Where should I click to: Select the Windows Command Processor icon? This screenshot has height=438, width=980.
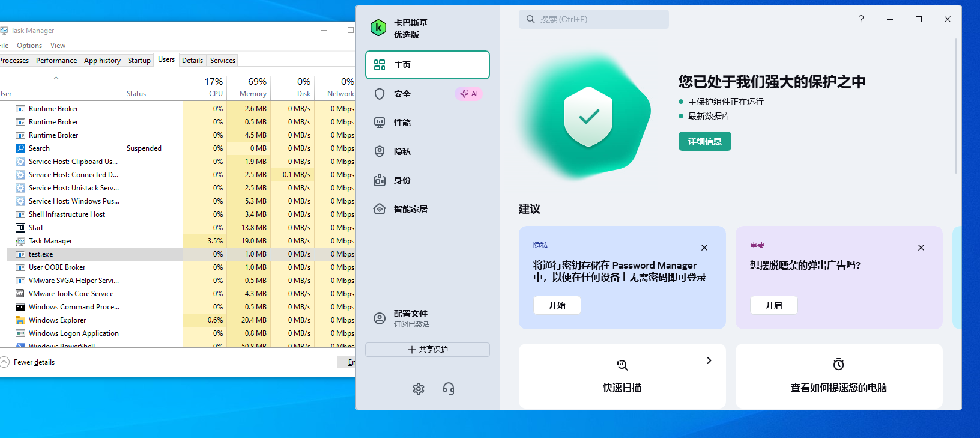(x=20, y=307)
